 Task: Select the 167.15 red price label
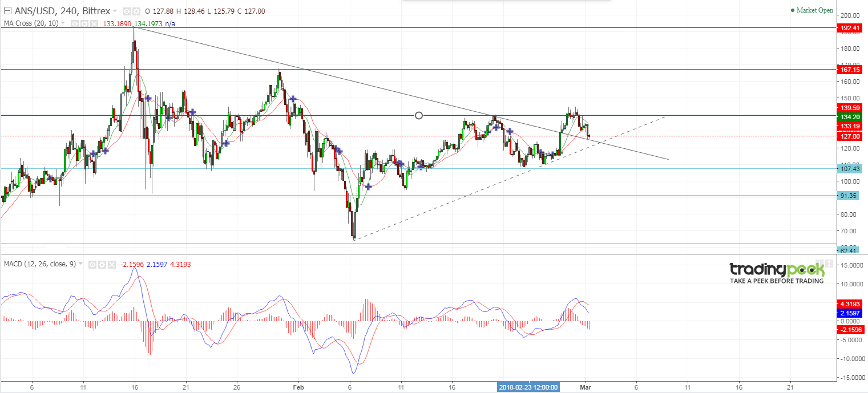pos(850,70)
